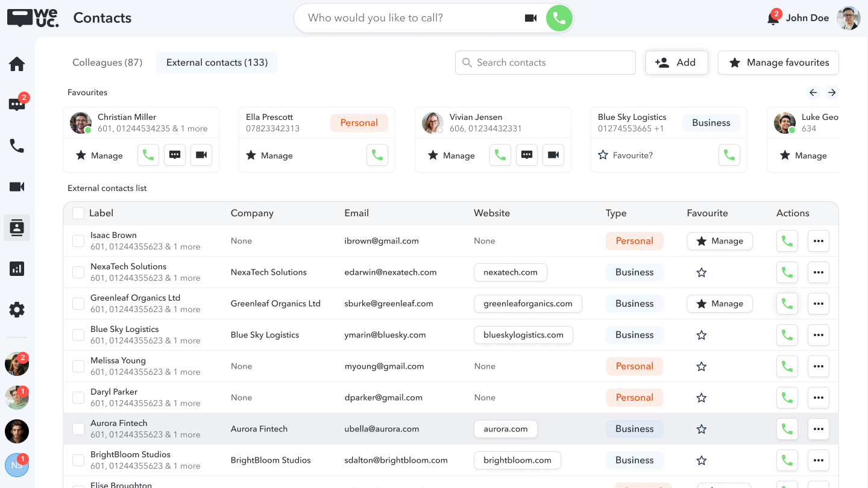Viewport: 868px width, 488px height.
Task: Open the Chat messages sidebar icon
Action: click(x=16, y=103)
